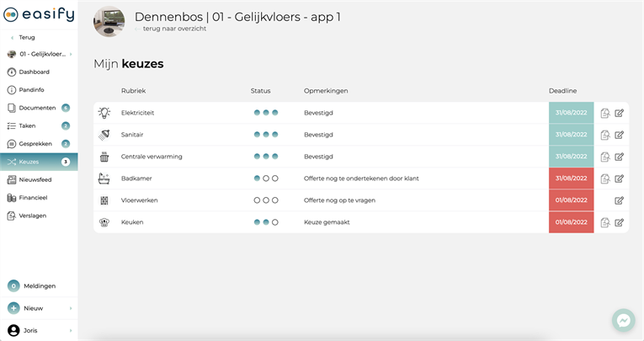Image resolution: width=644 pixels, height=341 pixels.
Task: Open the document icon for Badkamer row
Action: [605, 178]
